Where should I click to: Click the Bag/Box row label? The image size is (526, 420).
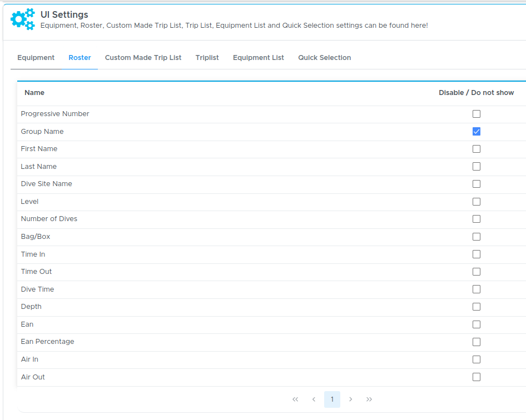[x=36, y=237]
